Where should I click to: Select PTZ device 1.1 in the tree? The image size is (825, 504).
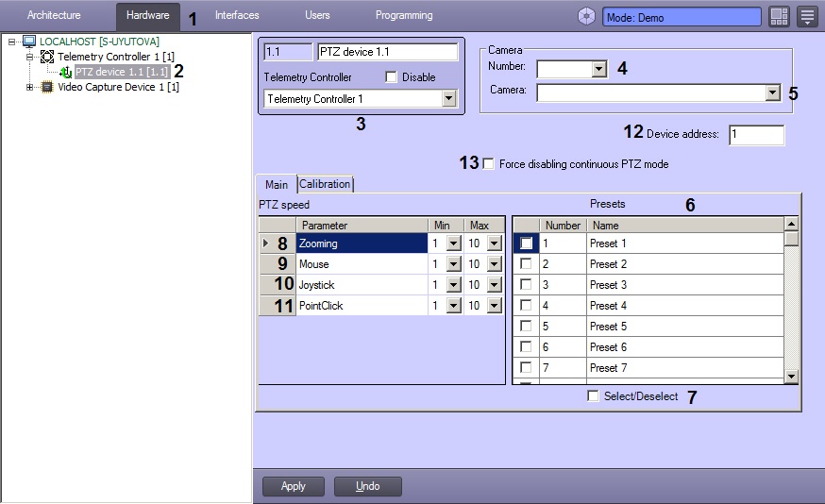[x=122, y=72]
